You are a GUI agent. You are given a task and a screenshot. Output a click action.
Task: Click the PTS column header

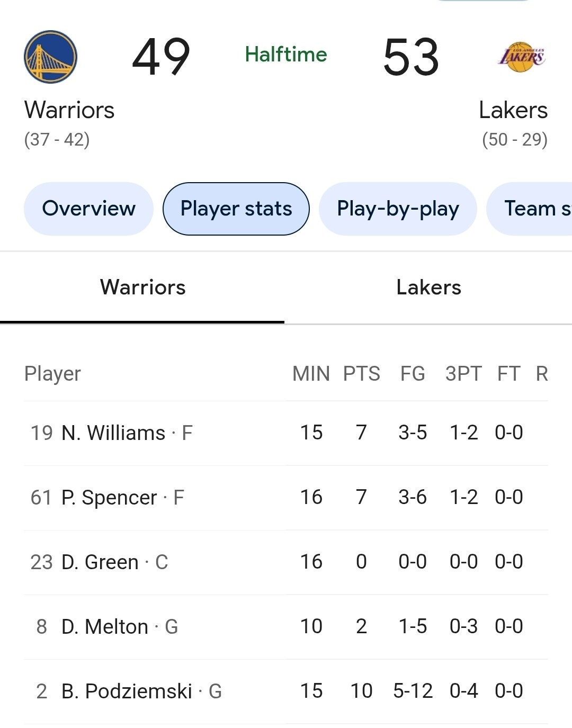click(361, 374)
